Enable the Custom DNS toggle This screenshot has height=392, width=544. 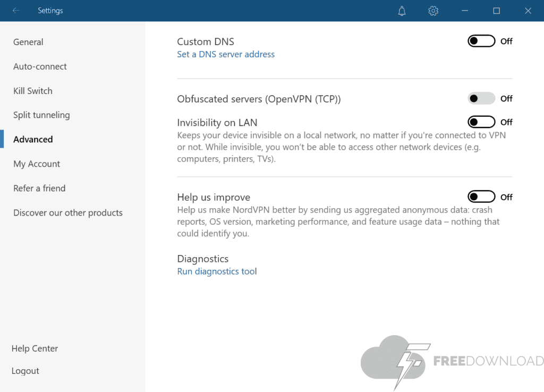point(481,41)
